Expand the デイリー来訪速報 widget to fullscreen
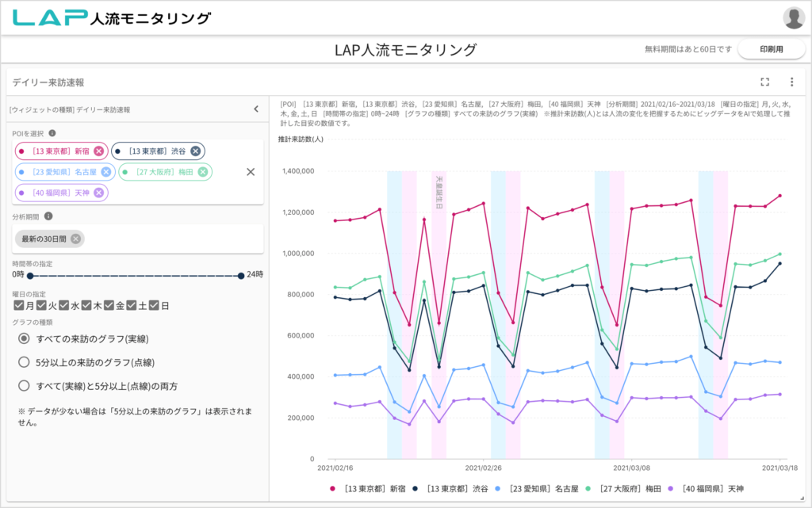The height and width of the screenshot is (508, 812). pyautogui.click(x=764, y=82)
